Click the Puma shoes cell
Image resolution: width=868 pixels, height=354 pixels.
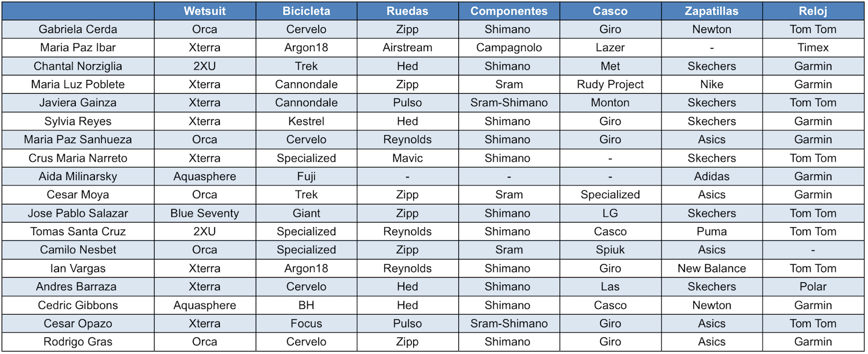tap(712, 232)
